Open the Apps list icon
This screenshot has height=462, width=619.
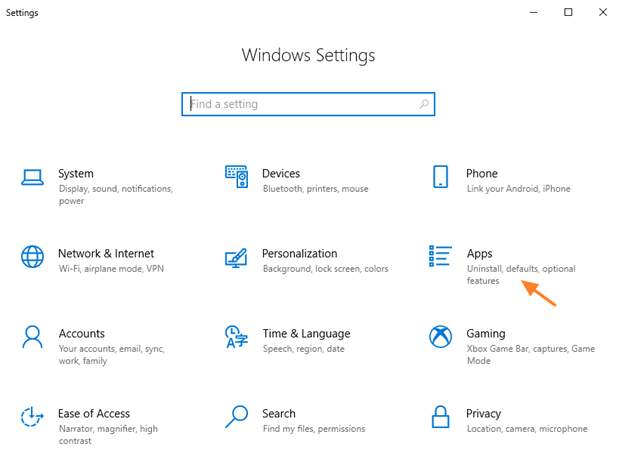[x=440, y=256]
